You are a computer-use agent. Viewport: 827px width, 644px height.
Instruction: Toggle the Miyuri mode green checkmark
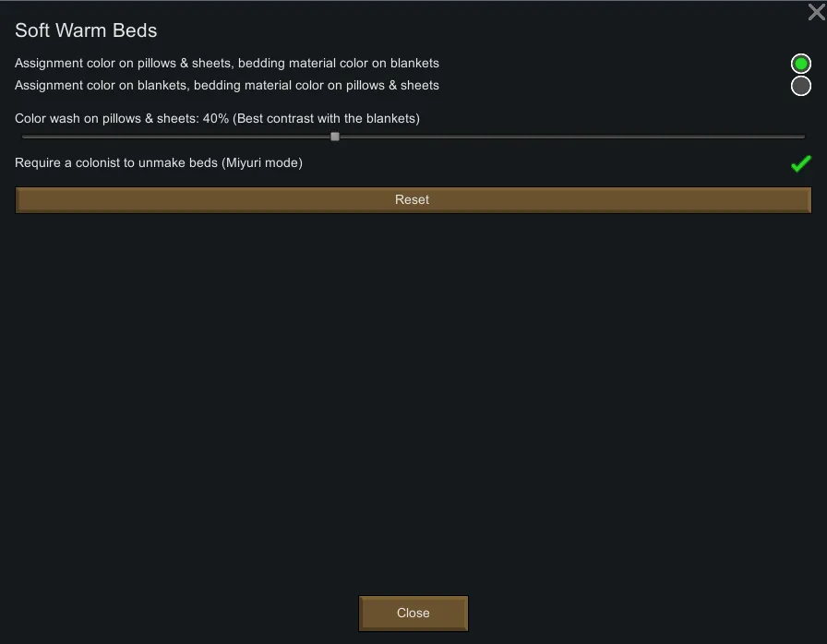800,164
